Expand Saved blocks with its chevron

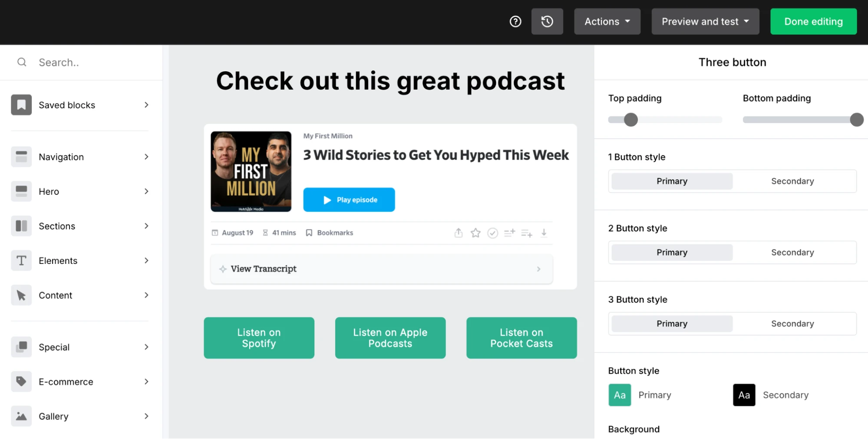146,105
